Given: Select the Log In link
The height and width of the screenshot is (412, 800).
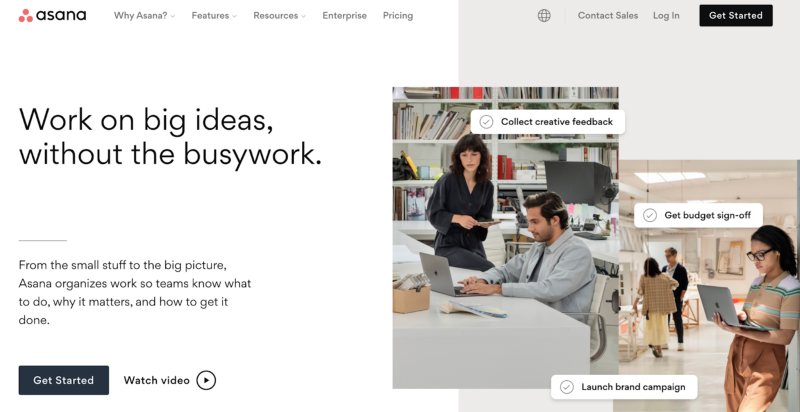Looking at the screenshot, I should pos(666,15).
